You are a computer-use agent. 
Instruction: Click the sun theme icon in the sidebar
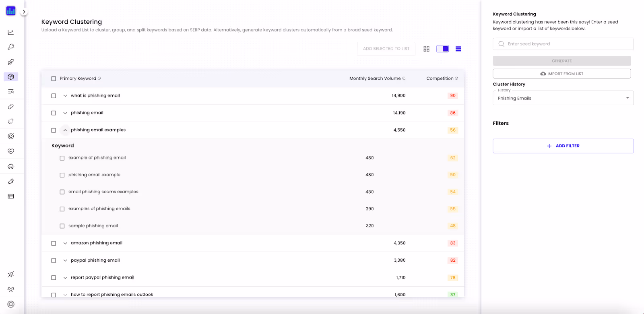point(11,274)
